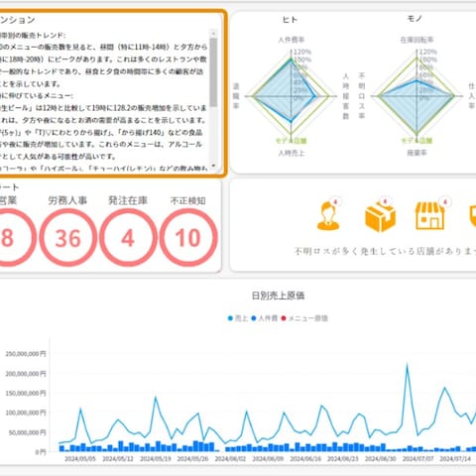This screenshot has width=476, height=476.
Task: Open the package box inventory icon
Action: 380,217
